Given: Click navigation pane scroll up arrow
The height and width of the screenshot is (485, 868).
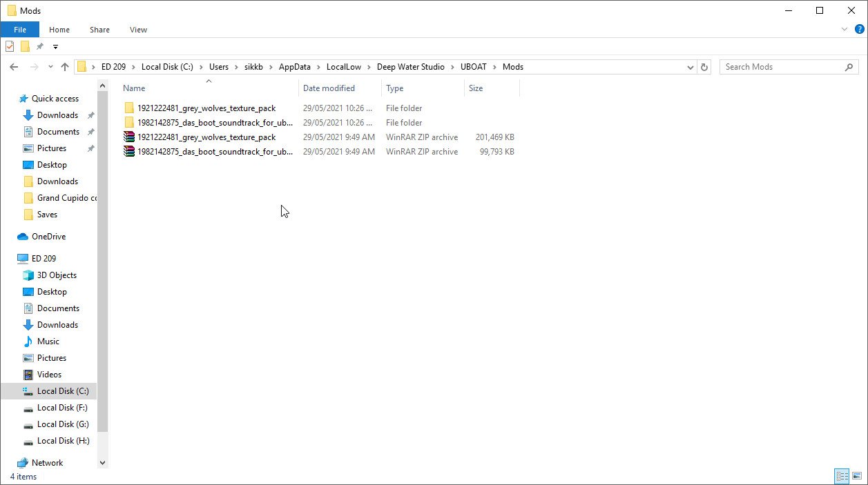Looking at the screenshot, I should click(x=103, y=86).
